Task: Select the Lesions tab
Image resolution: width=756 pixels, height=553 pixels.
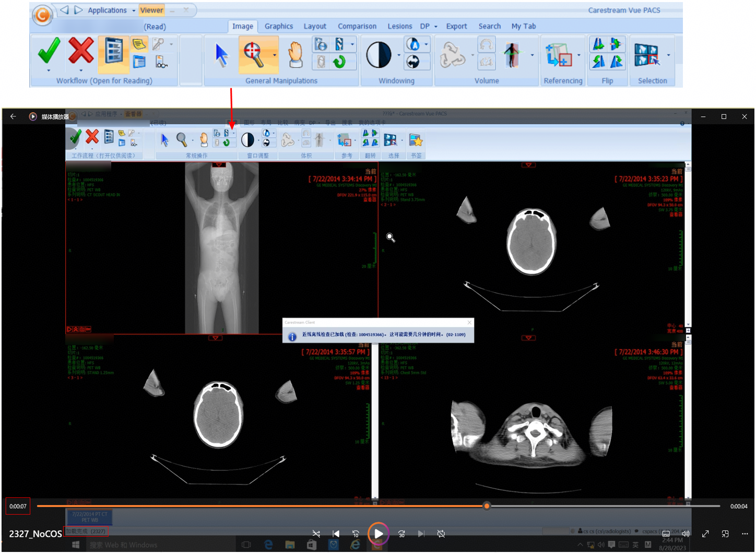Action: coord(400,26)
